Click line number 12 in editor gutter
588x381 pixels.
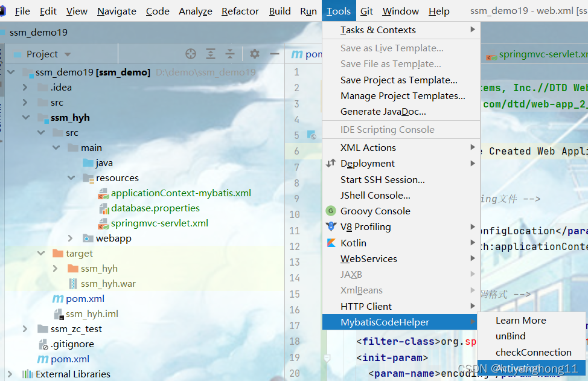click(x=295, y=246)
